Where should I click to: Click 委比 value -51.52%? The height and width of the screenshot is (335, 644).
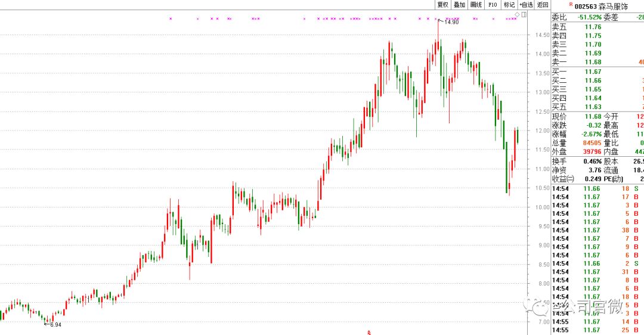click(x=590, y=17)
